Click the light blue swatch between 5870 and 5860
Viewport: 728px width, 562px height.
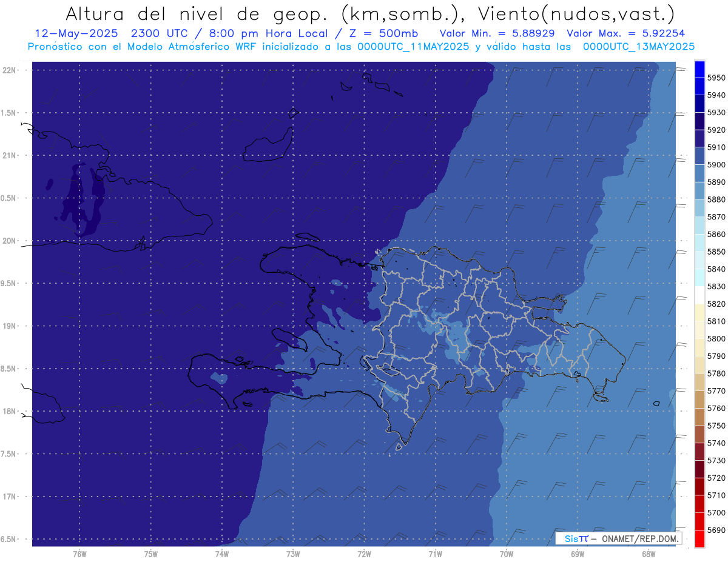coord(699,226)
